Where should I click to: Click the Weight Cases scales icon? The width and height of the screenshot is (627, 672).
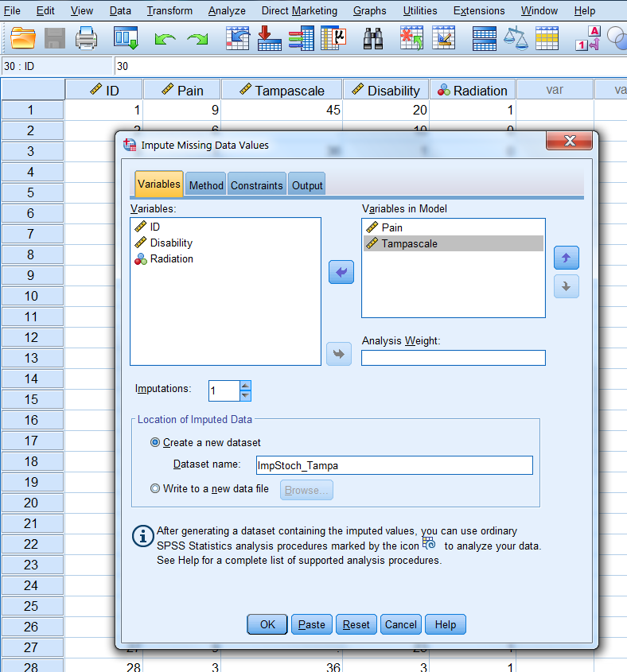[x=516, y=37]
